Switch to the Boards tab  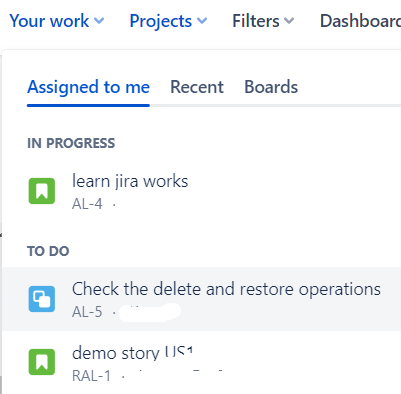[271, 87]
